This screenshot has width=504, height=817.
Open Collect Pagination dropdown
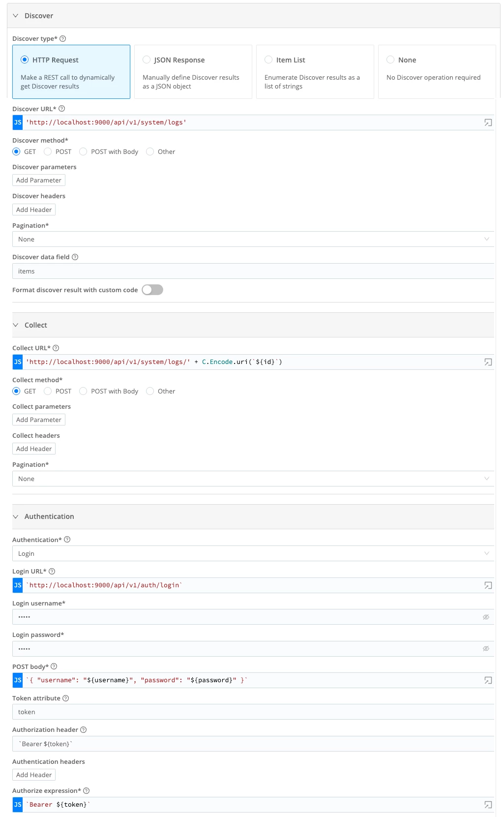pos(253,479)
